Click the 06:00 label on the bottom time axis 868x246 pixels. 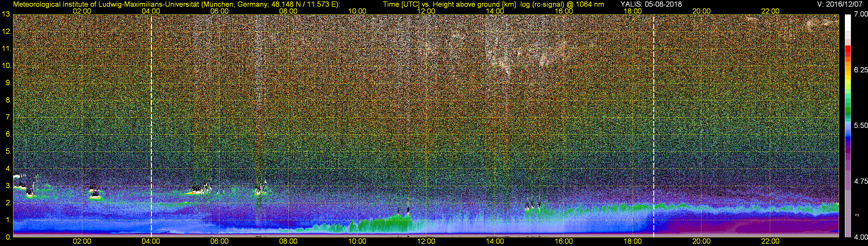click(219, 241)
